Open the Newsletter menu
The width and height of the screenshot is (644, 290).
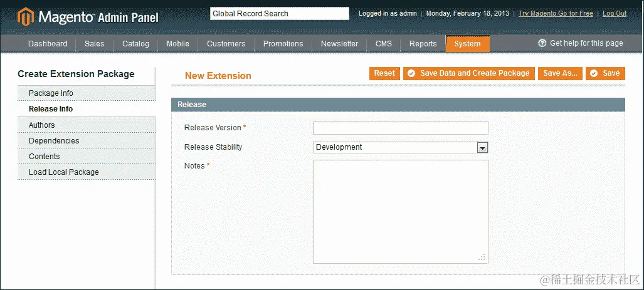tap(339, 43)
